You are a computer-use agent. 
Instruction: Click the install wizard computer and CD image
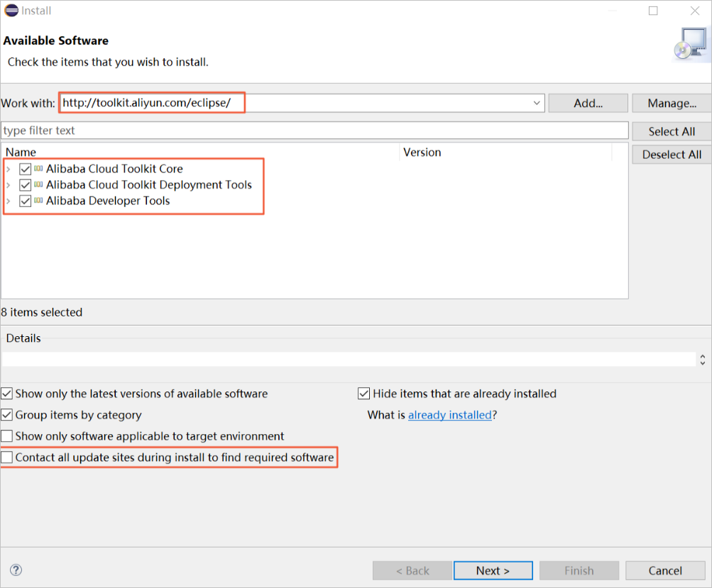pos(691,44)
